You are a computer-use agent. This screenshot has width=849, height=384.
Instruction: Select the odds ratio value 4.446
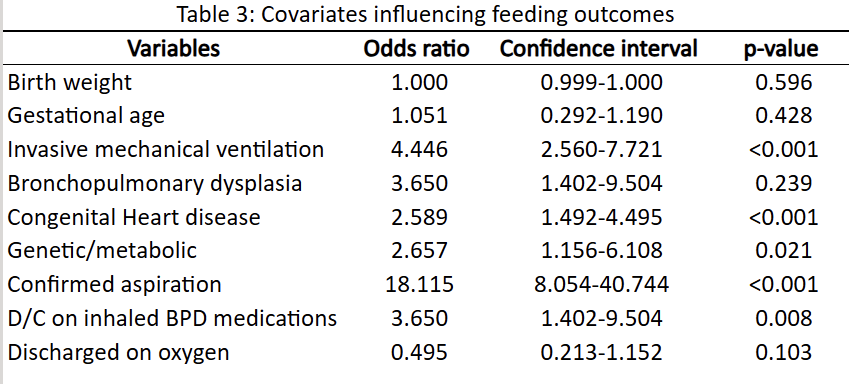click(419, 149)
